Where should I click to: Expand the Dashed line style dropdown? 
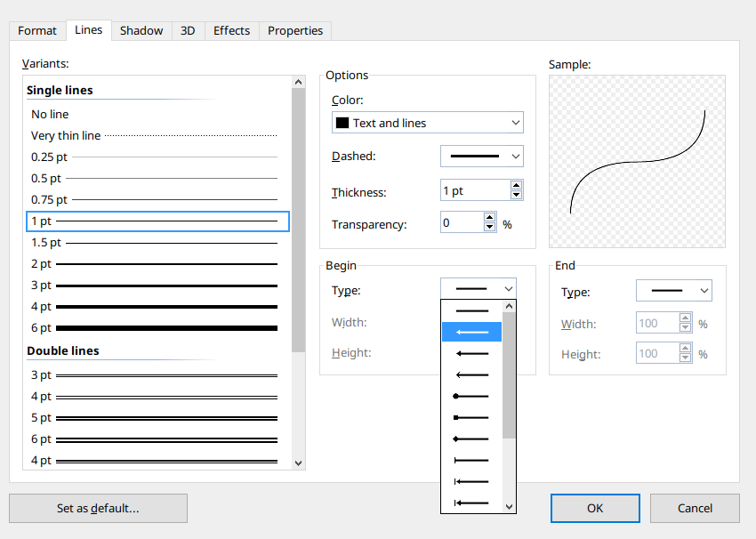(x=481, y=157)
